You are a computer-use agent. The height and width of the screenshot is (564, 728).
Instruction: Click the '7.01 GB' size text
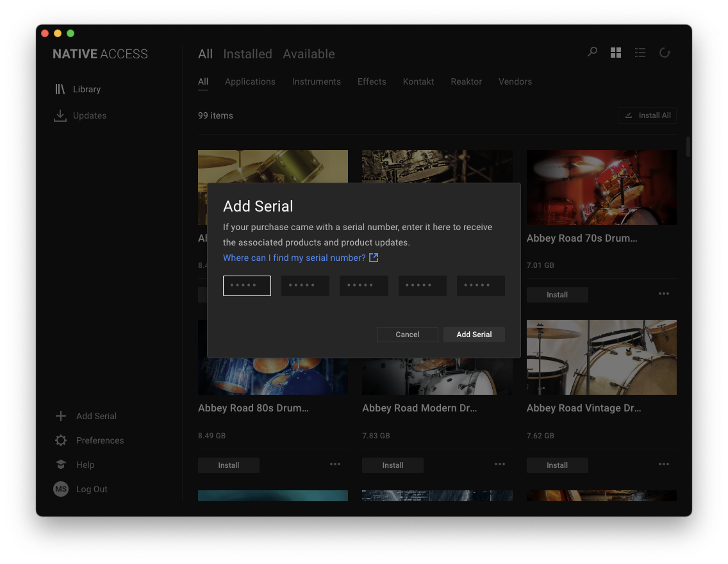click(x=540, y=265)
